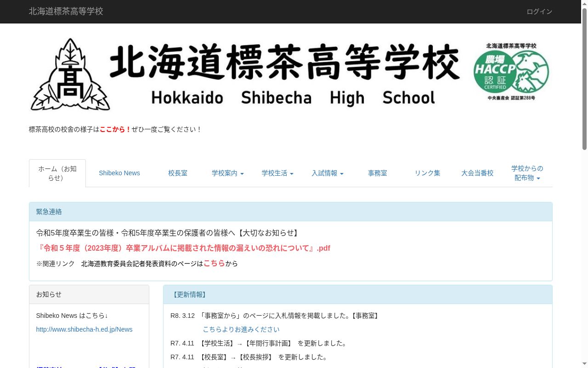Click the 年間行事計画 update entry

(x=260, y=343)
